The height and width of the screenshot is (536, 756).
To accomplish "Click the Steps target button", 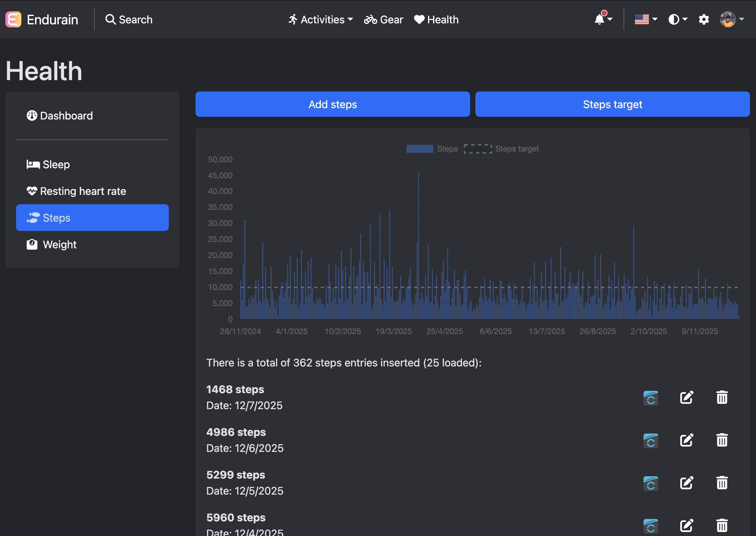I will [612, 104].
